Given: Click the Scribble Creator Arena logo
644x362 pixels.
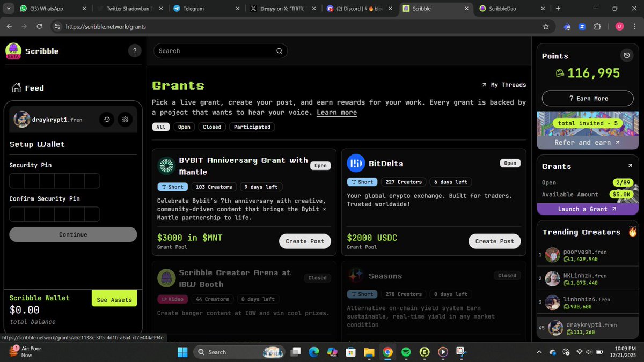Looking at the screenshot, I should [x=166, y=278].
